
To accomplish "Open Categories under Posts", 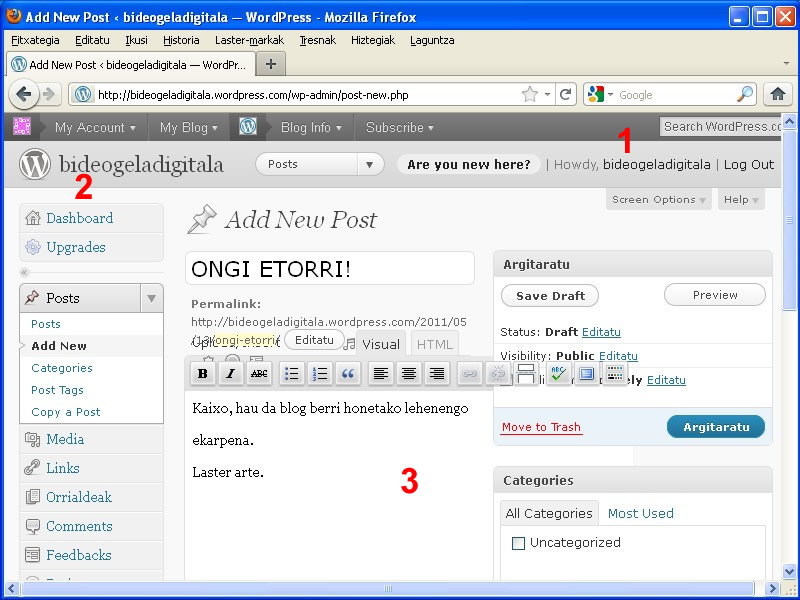I will pyautogui.click(x=62, y=368).
